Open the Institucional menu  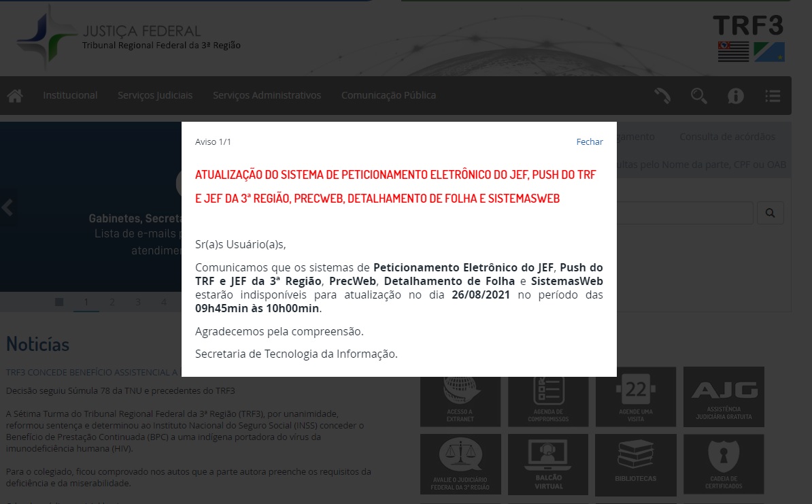pos(70,95)
